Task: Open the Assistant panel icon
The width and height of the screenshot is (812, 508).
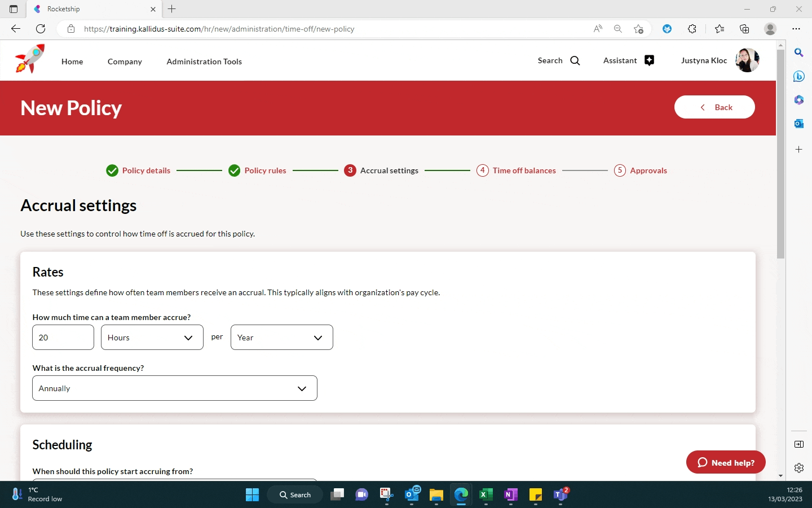Action: [649, 61]
